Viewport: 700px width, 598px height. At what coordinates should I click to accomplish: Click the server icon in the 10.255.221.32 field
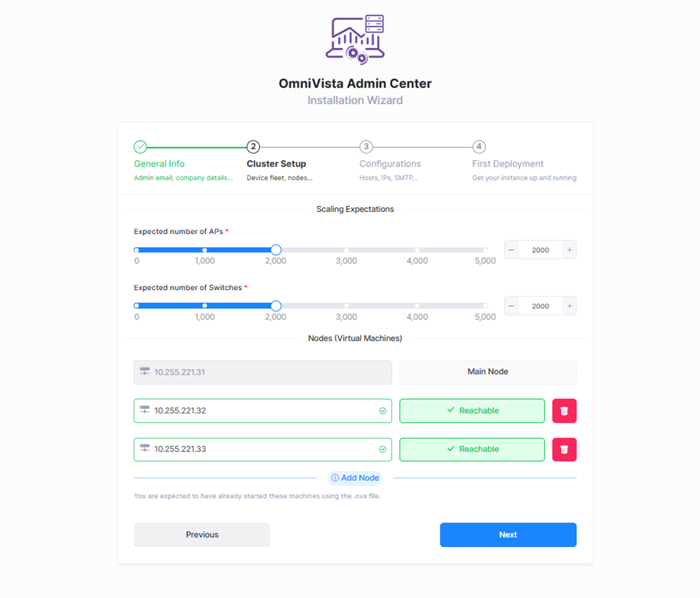tap(145, 411)
